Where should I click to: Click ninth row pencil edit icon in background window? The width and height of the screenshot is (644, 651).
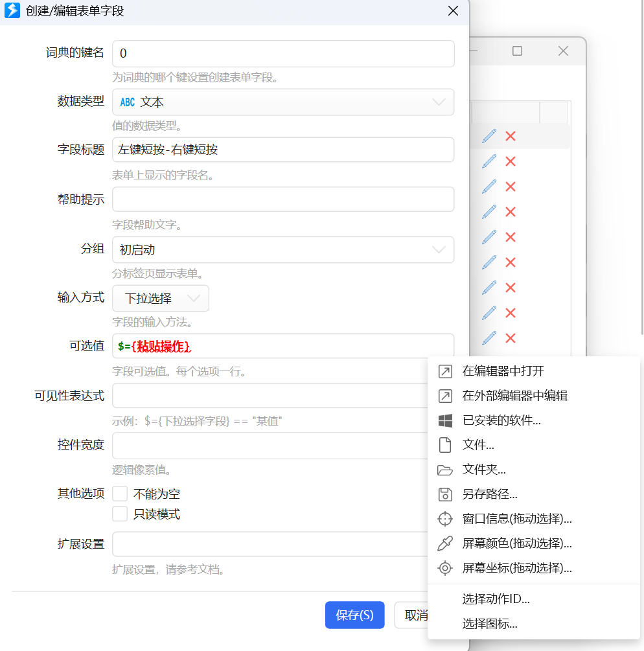pyautogui.click(x=489, y=338)
